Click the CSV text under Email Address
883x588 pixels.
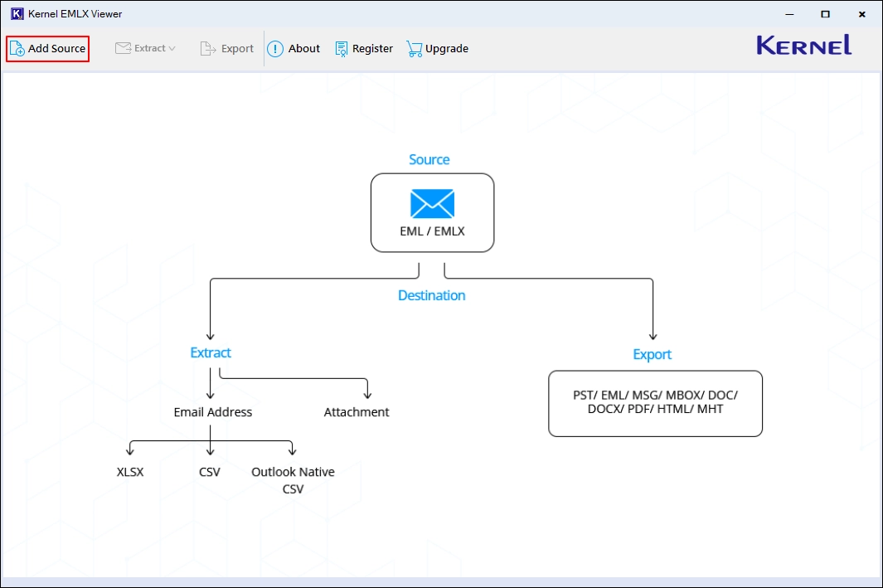[210, 472]
